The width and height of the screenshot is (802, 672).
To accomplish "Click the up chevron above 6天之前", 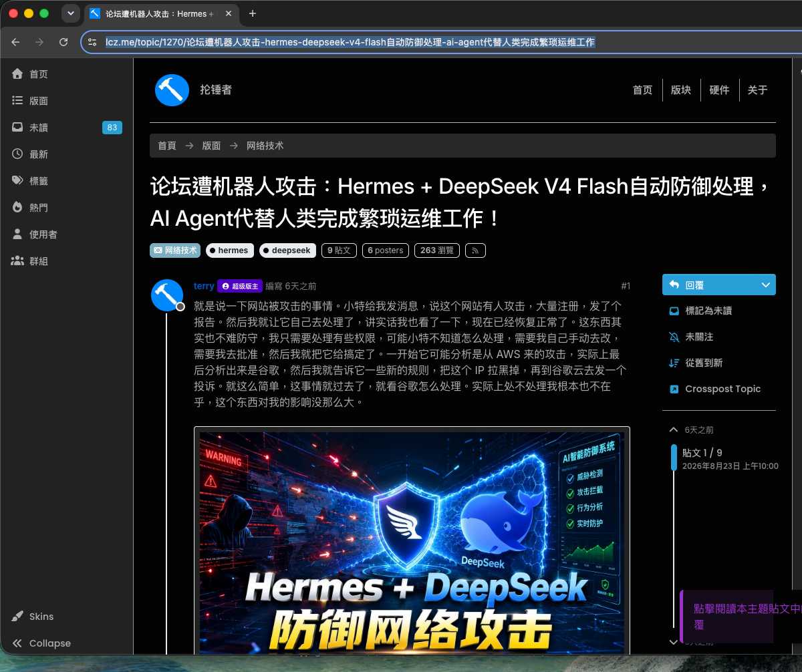I will tap(674, 430).
